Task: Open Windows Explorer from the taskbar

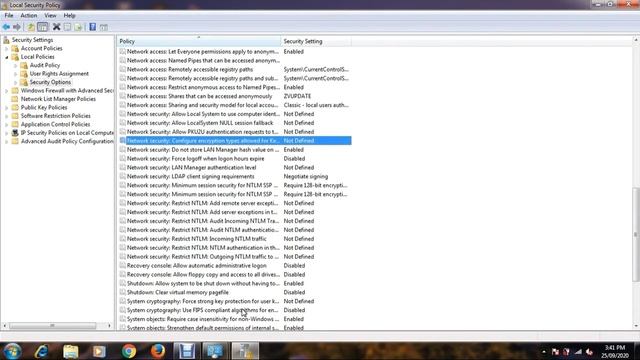Action: pyautogui.click(x=71, y=351)
